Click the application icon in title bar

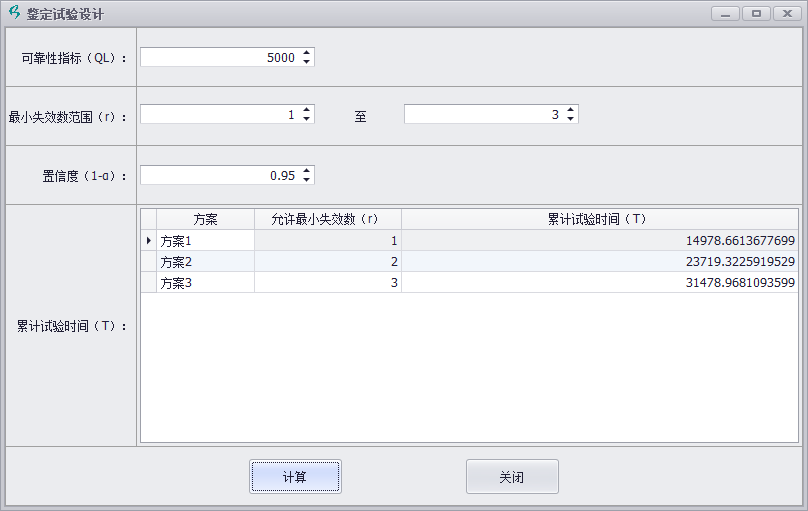tap(14, 12)
